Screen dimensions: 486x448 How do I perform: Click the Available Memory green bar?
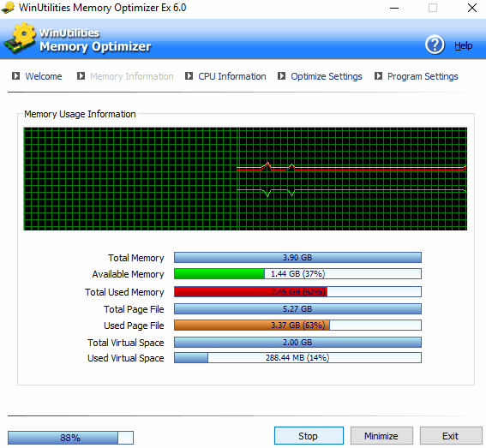pyautogui.click(x=297, y=274)
